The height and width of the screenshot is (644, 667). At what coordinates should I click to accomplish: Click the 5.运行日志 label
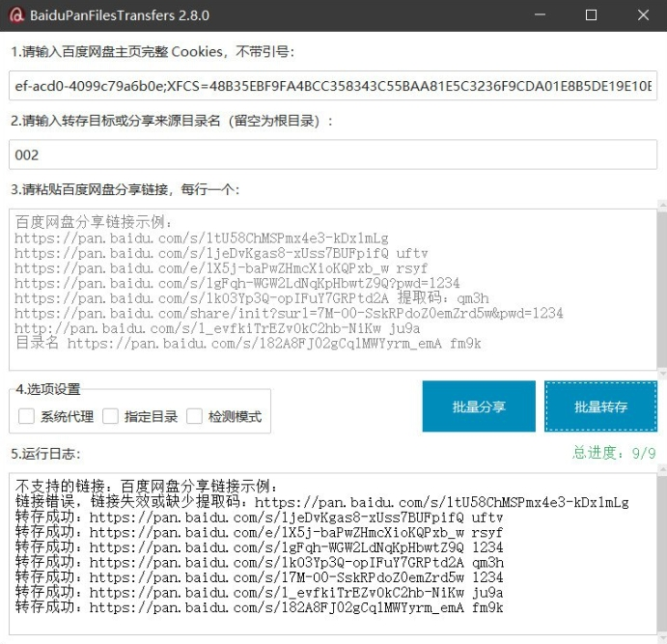45,454
